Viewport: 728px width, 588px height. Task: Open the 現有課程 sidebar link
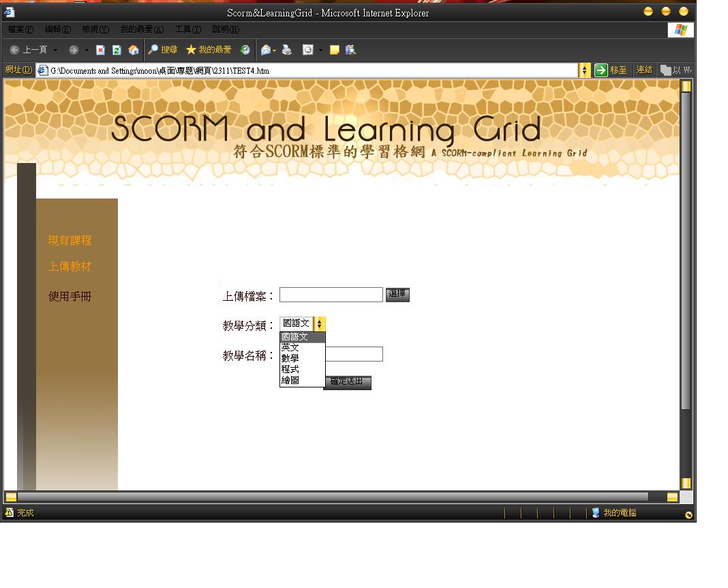(70, 241)
